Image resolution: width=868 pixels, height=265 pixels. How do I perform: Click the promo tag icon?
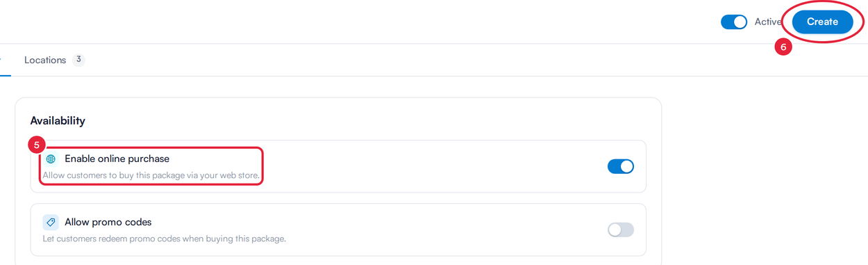(x=51, y=223)
